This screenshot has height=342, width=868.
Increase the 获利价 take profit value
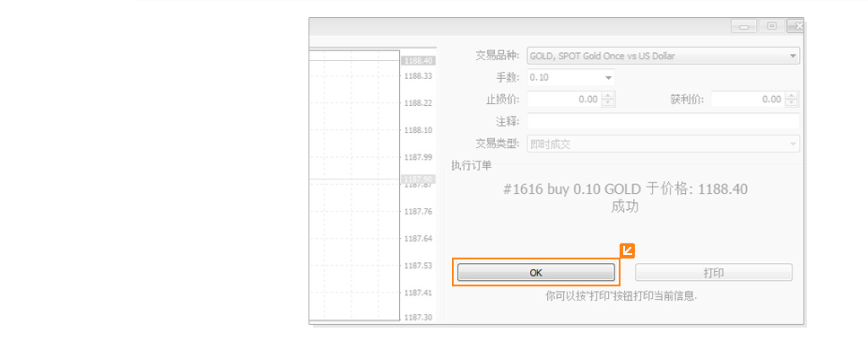point(792,96)
